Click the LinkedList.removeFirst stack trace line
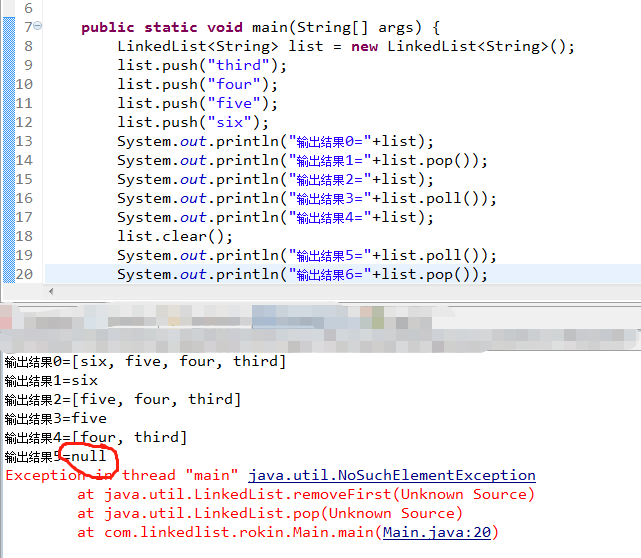This screenshot has width=641, height=558. [x=306, y=495]
